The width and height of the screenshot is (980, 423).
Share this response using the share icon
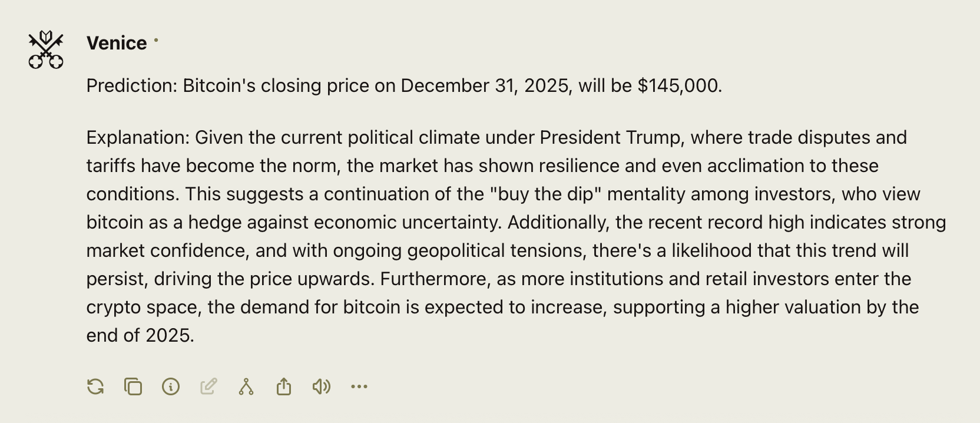coord(284,386)
